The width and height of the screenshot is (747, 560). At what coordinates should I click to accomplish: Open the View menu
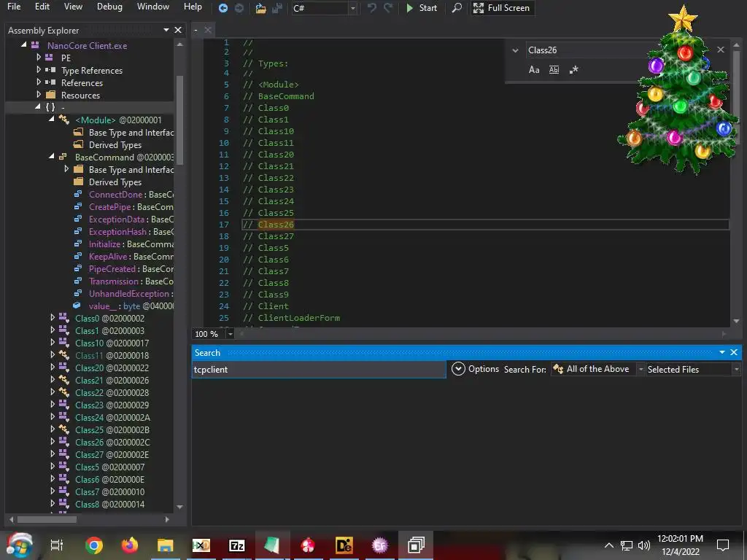73,7
